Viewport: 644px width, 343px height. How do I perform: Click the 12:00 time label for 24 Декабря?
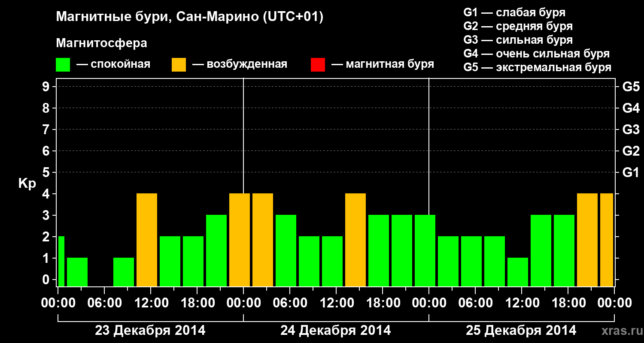click(x=336, y=303)
